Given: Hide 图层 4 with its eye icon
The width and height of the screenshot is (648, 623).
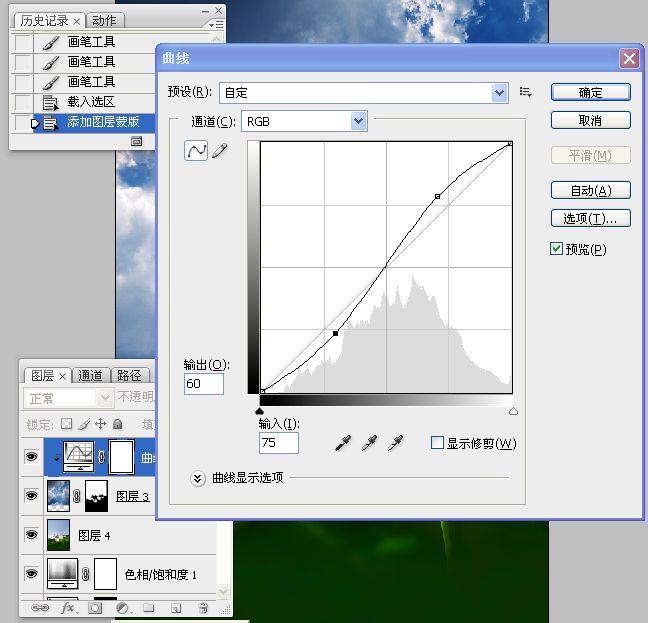Looking at the screenshot, I should click(x=31, y=535).
